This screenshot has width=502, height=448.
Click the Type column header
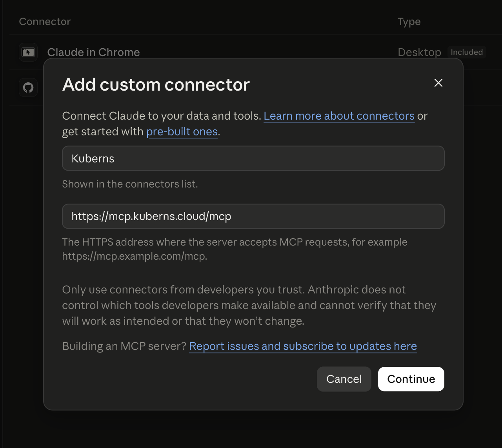[x=409, y=22]
